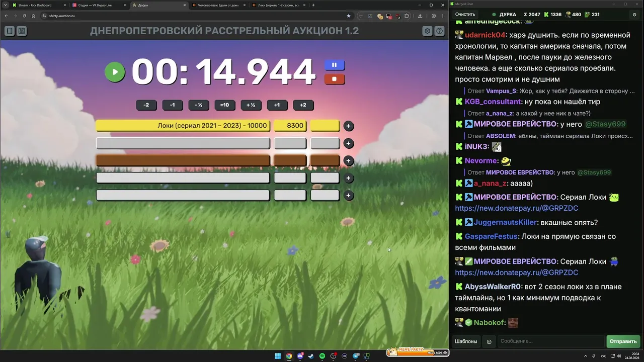This screenshot has height=362, width=644.
Task: Click the save icon in the auction header
Action: tap(22, 31)
